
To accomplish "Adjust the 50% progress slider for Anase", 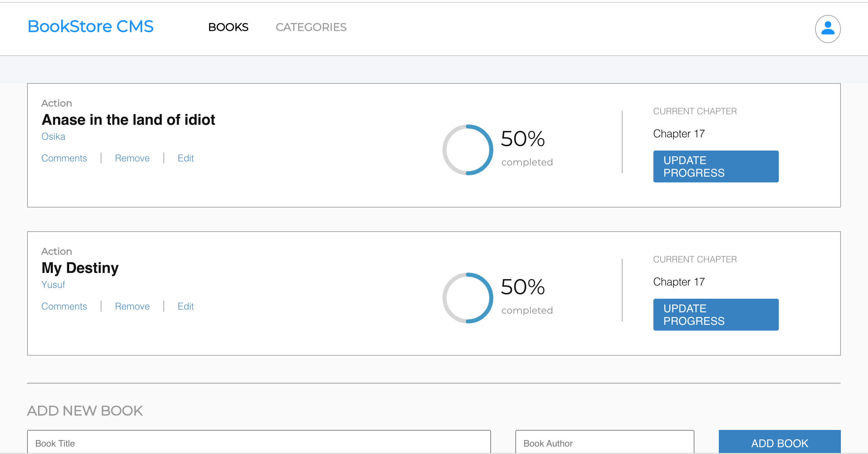I will [x=468, y=149].
